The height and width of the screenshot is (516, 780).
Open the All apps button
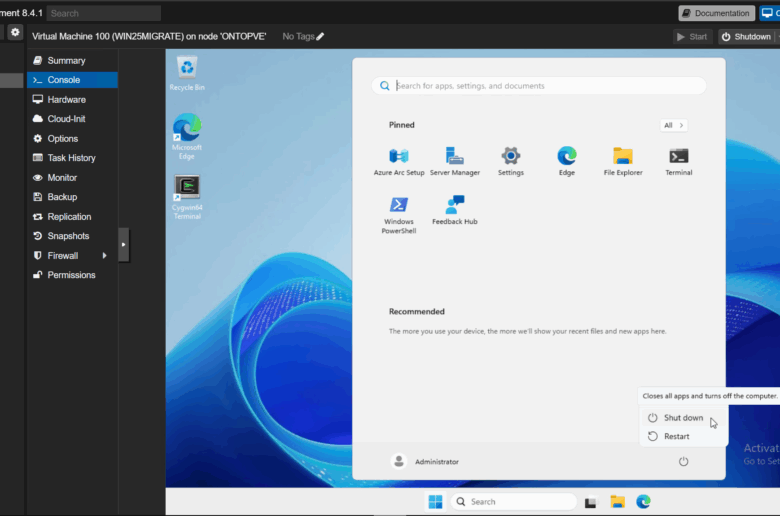pos(674,125)
